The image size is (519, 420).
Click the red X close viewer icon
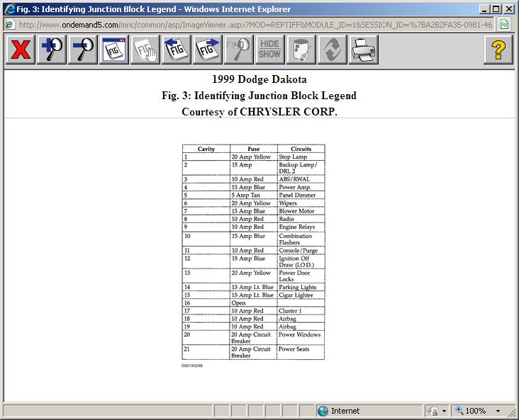click(21, 50)
